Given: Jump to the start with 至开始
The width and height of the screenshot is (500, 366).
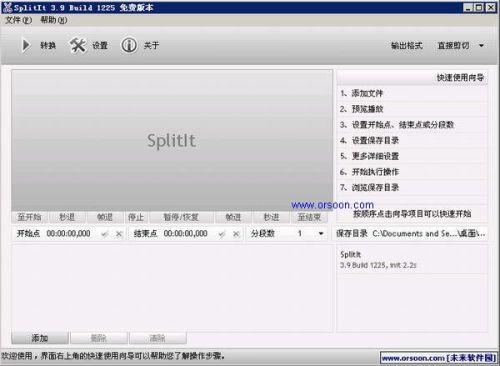Looking at the screenshot, I should tap(29, 217).
